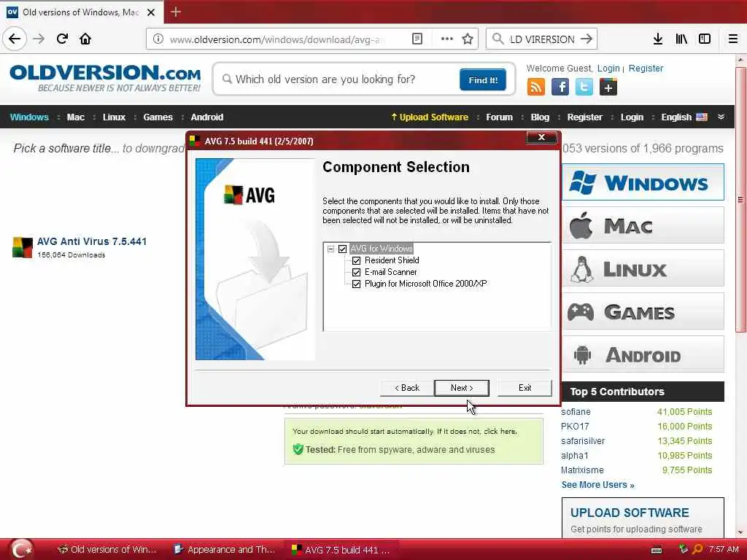The height and width of the screenshot is (560, 747).
Task: Switch to Appearance and Themes taskbar item
Action: click(225, 550)
